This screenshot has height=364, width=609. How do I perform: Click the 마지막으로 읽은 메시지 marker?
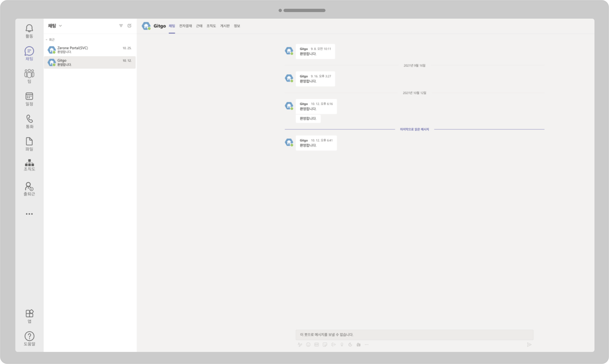pos(414,129)
